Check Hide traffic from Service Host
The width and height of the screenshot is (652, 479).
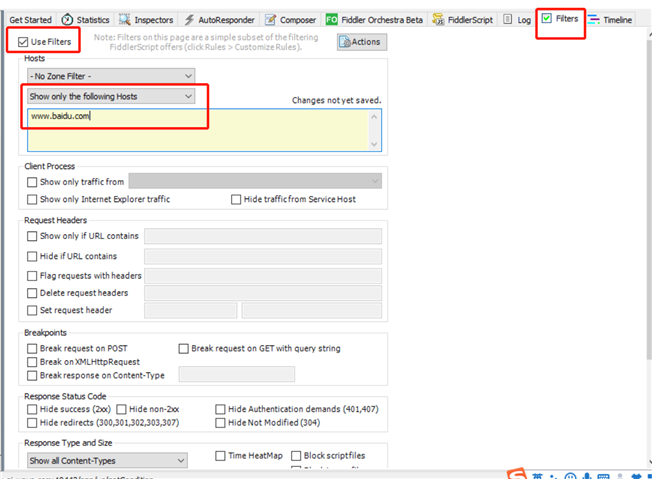236,200
